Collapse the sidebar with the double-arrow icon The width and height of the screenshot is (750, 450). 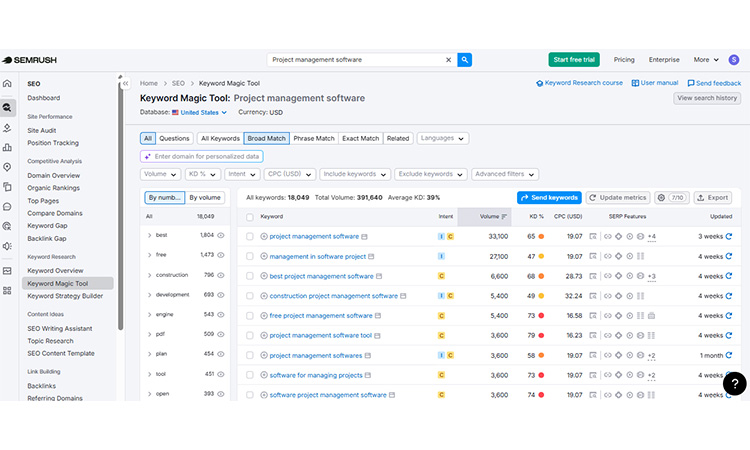pyautogui.click(x=125, y=83)
